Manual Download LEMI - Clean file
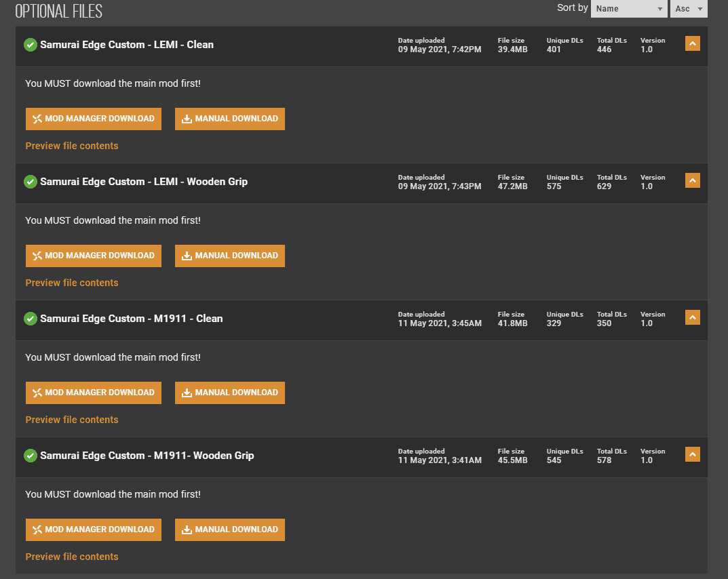The width and height of the screenshot is (728, 579). [230, 119]
